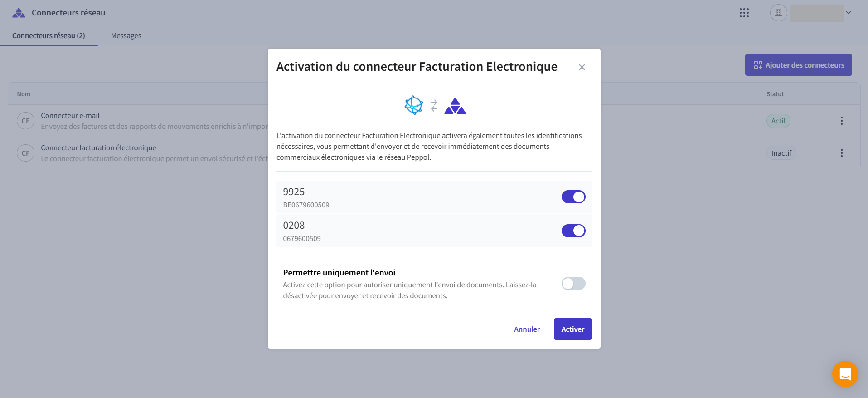Click the Inactif status badge
This screenshot has height=398, width=868.
tap(781, 153)
